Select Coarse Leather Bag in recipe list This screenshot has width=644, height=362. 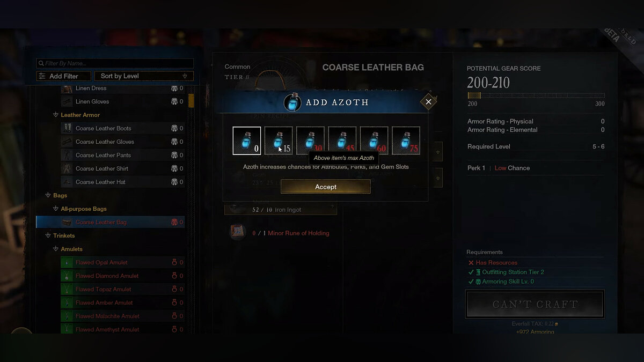pyautogui.click(x=110, y=222)
